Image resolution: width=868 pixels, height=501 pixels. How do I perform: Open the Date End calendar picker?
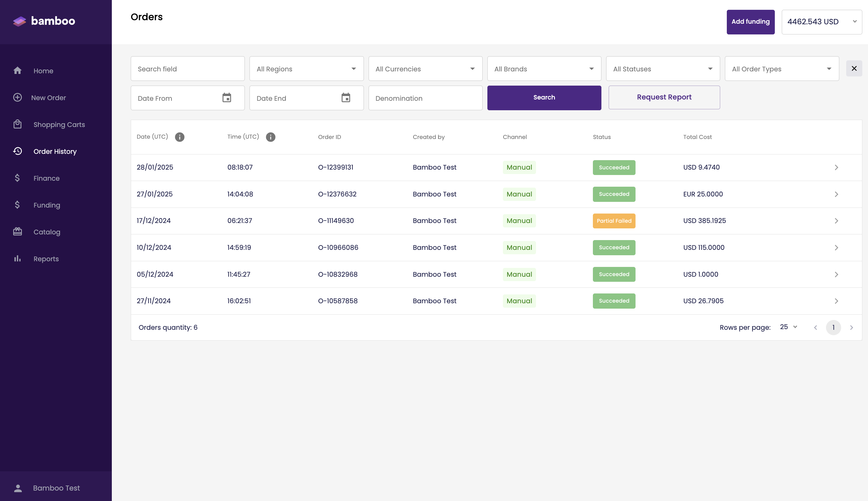346,98
